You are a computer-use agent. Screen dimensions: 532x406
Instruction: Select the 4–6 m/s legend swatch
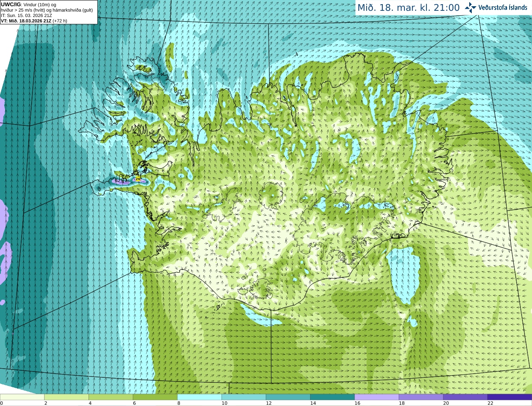coord(111,397)
